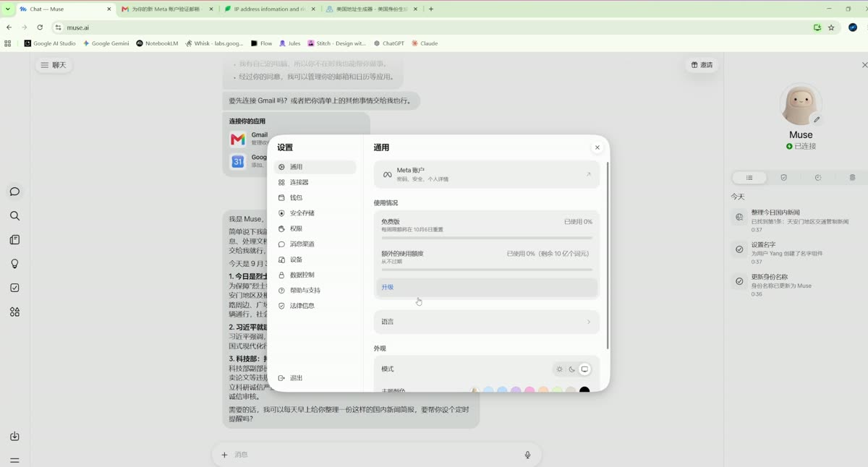The width and height of the screenshot is (868, 467).
Task: Open the 消息渠道 settings section
Action: point(315,244)
